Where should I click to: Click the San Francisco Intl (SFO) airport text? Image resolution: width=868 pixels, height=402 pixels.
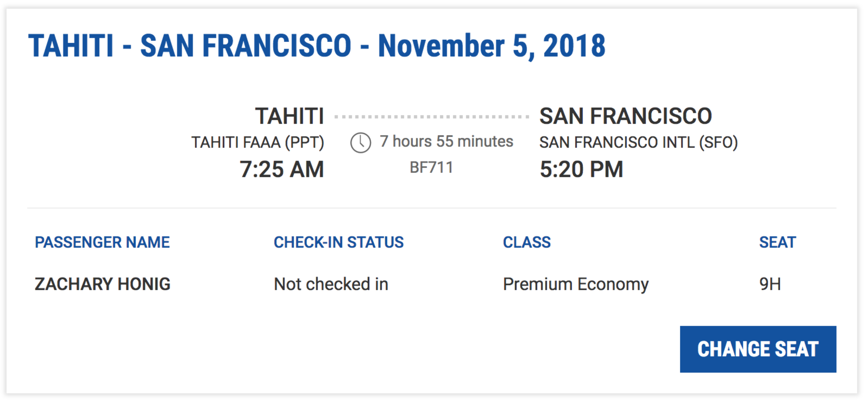click(638, 142)
